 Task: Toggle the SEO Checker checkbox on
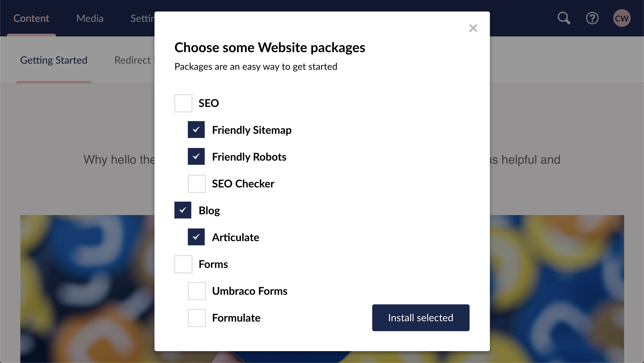(197, 183)
